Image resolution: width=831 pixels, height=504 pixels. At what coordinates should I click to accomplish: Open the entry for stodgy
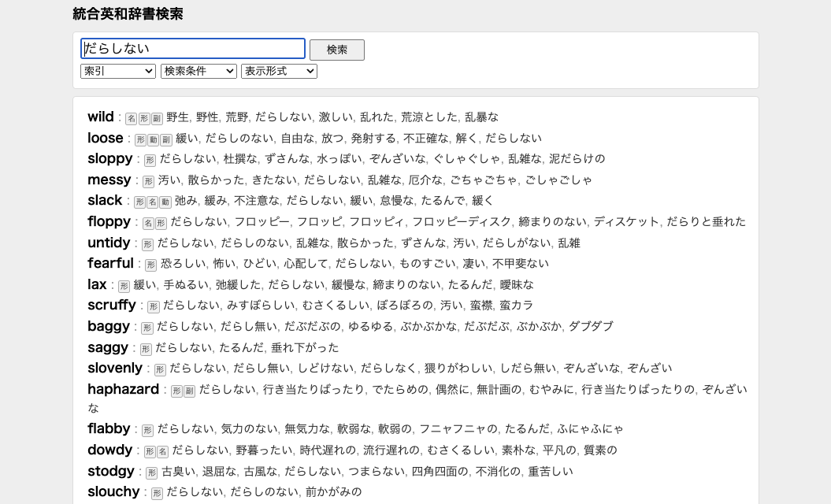pos(111,471)
